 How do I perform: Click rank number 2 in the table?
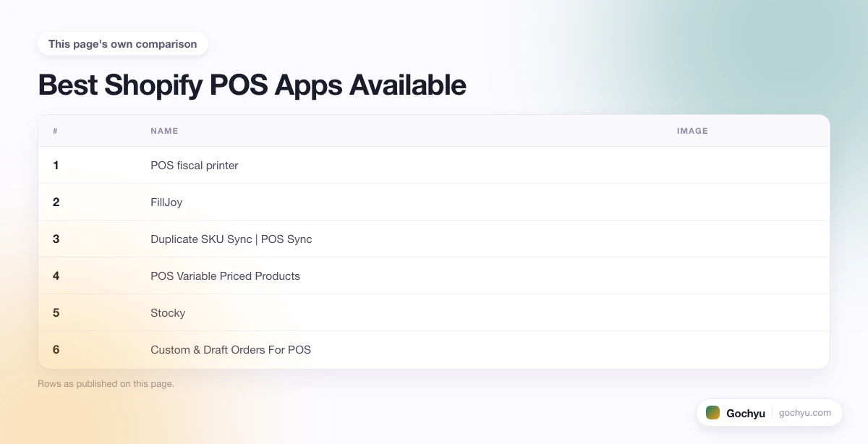[x=56, y=202]
